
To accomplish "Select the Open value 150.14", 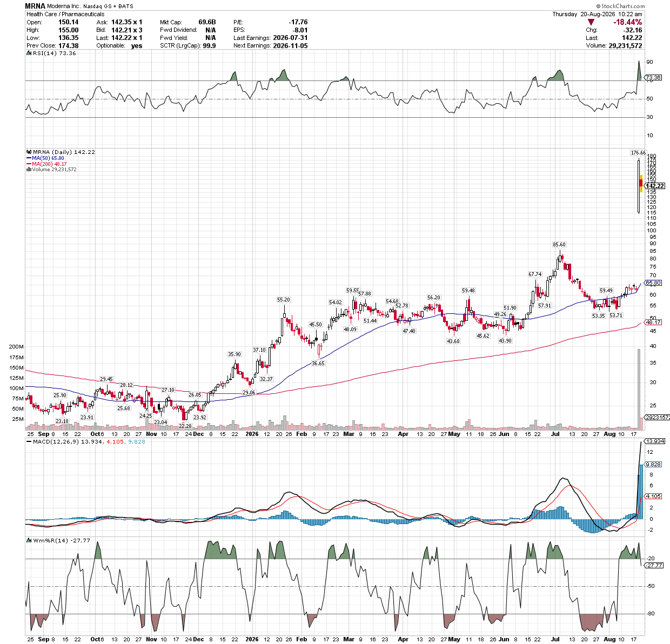I will coord(68,22).
